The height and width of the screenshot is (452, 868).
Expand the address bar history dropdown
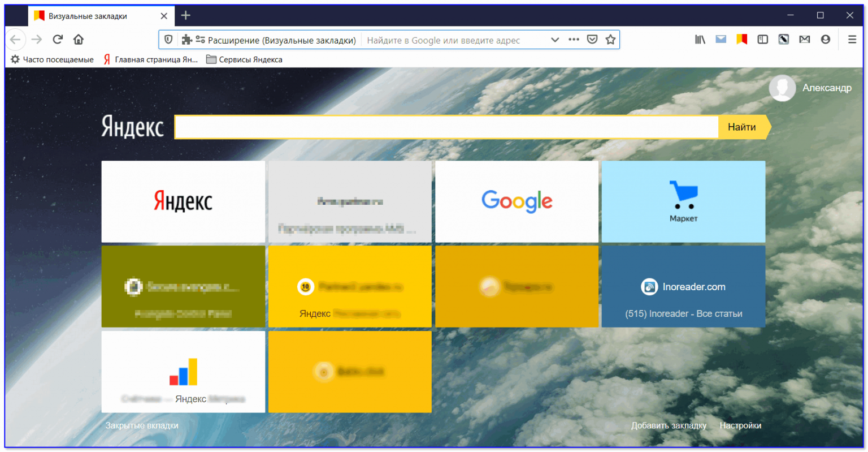[x=555, y=40]
